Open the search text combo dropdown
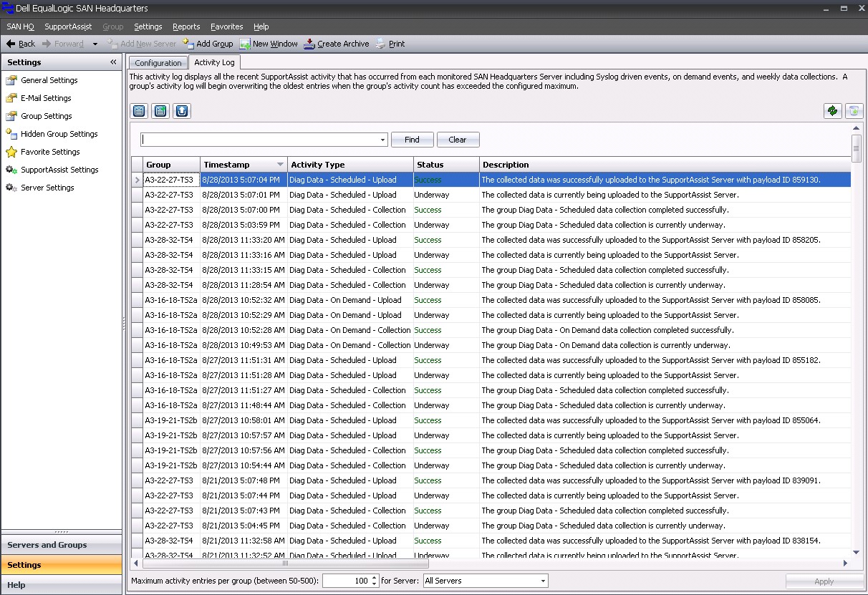868x595 pixels. point(383,140)
